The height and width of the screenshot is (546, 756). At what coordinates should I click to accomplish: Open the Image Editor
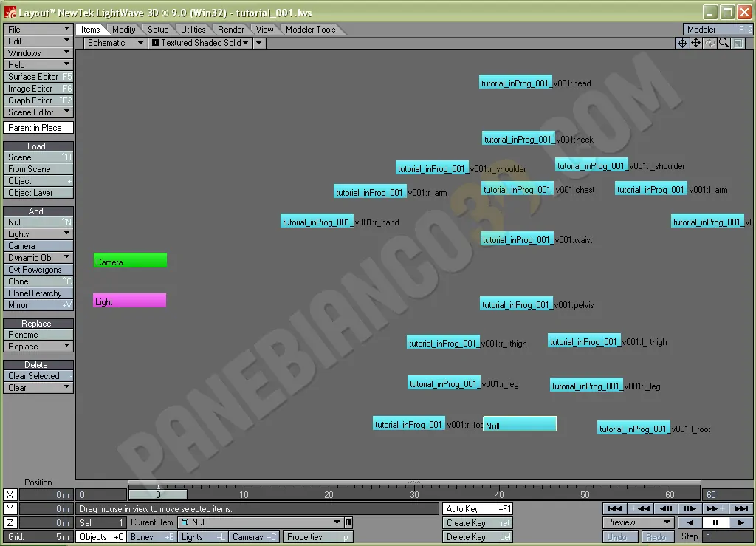click(38, 89)
